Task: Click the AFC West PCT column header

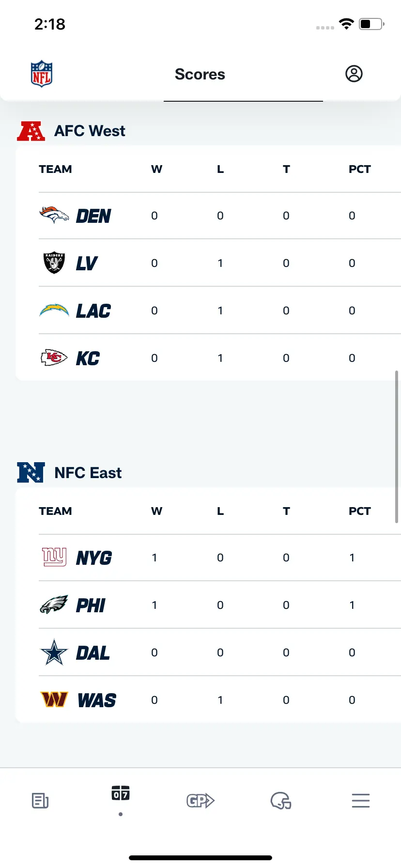Action: point(360,169)
